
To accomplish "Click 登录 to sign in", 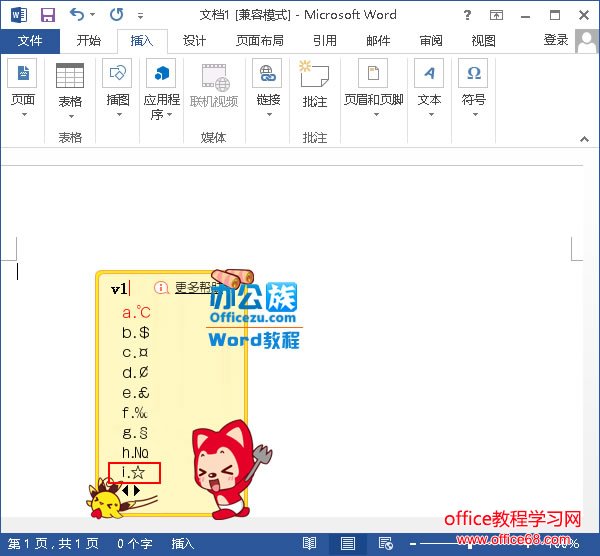I will [x=556, y=40].
